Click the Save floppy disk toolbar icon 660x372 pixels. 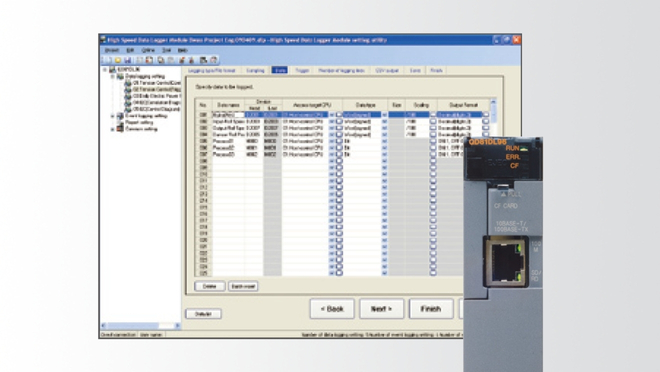(x=128, y=60)
